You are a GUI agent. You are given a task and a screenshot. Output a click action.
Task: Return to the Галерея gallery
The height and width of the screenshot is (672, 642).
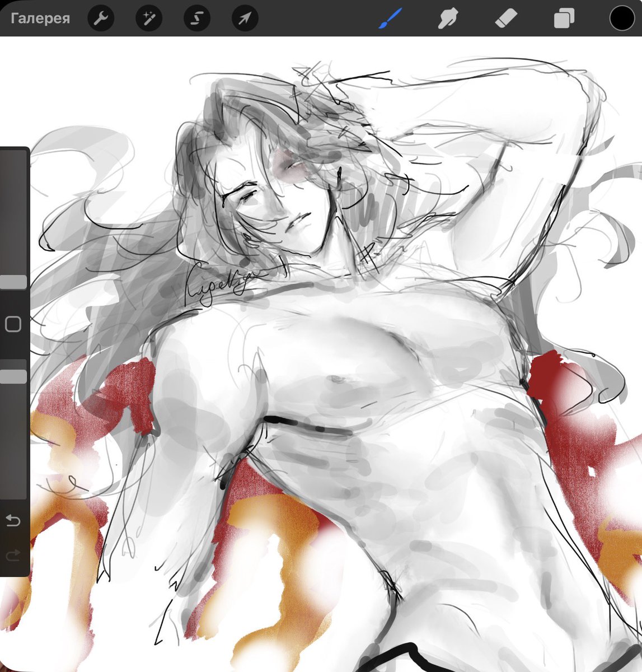(x=40, y=18)
